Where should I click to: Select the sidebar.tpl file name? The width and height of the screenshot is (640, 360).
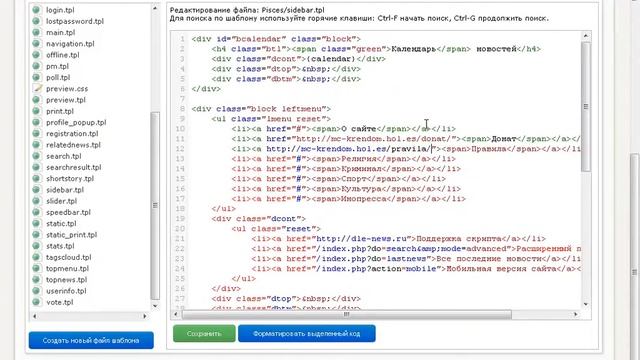(65, 190)
